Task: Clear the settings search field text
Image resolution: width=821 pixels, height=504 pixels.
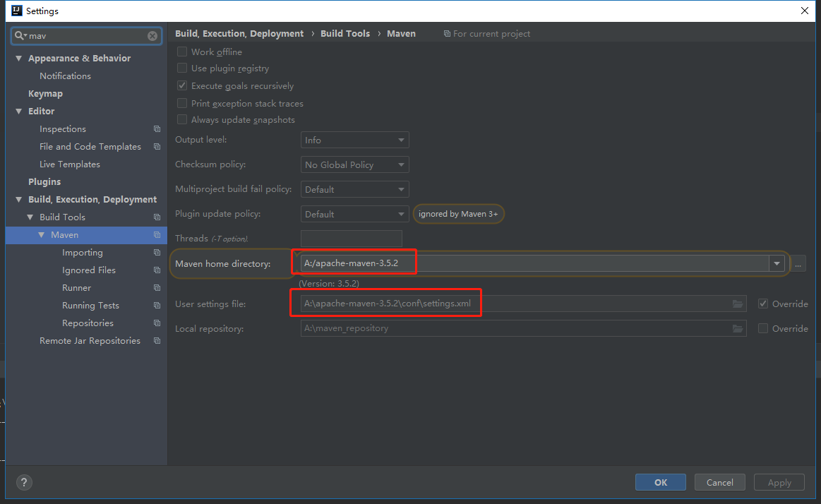Action: [x=152, y=36]
